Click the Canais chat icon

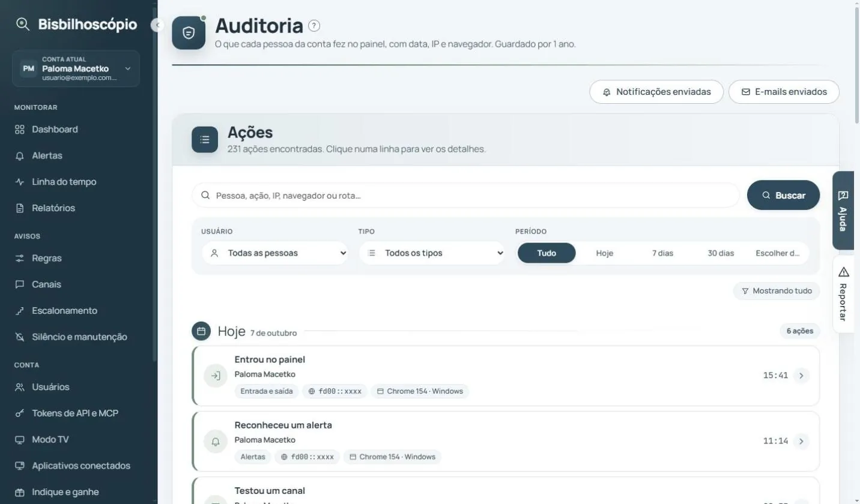pyautogui.click(x=20, y=284)
